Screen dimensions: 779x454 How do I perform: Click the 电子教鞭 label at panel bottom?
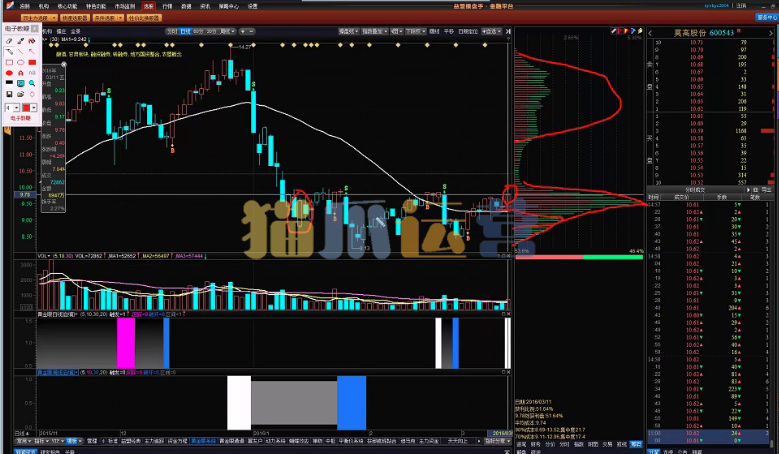21,118
